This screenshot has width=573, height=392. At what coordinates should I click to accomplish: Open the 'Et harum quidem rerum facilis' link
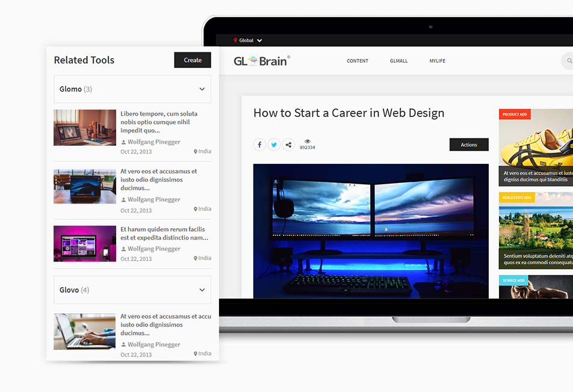pos(164,233)
